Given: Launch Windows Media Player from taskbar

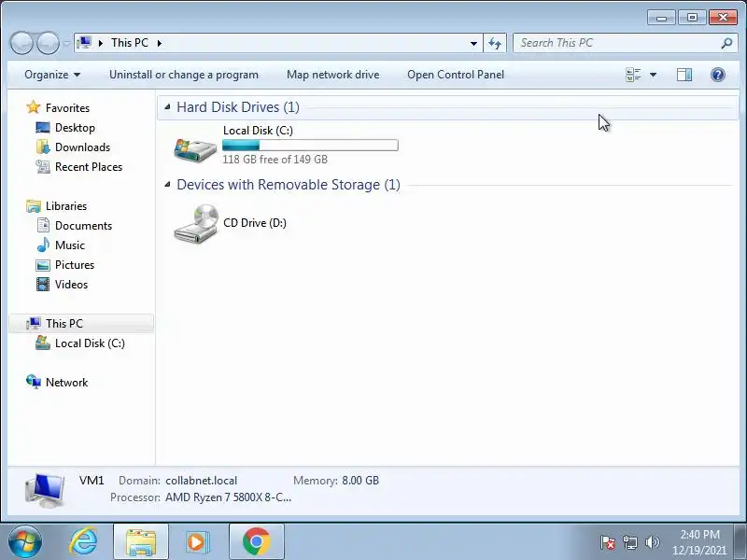Looking at the screenshot, I should (197, 542).
